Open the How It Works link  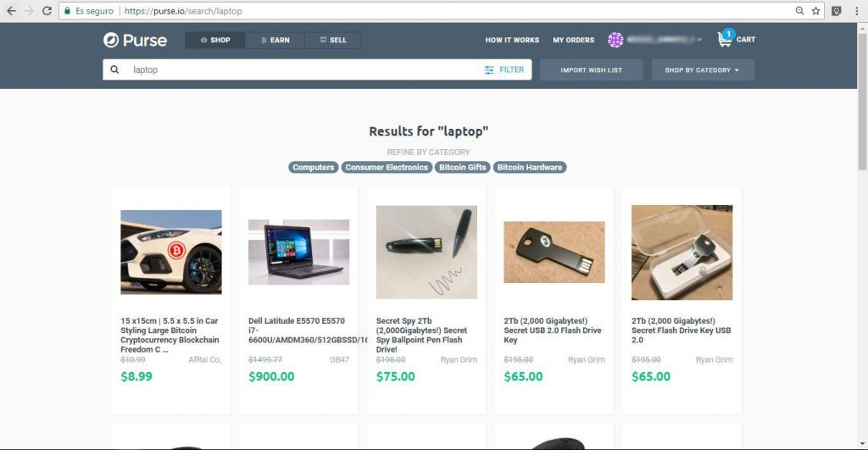point(512,40)
